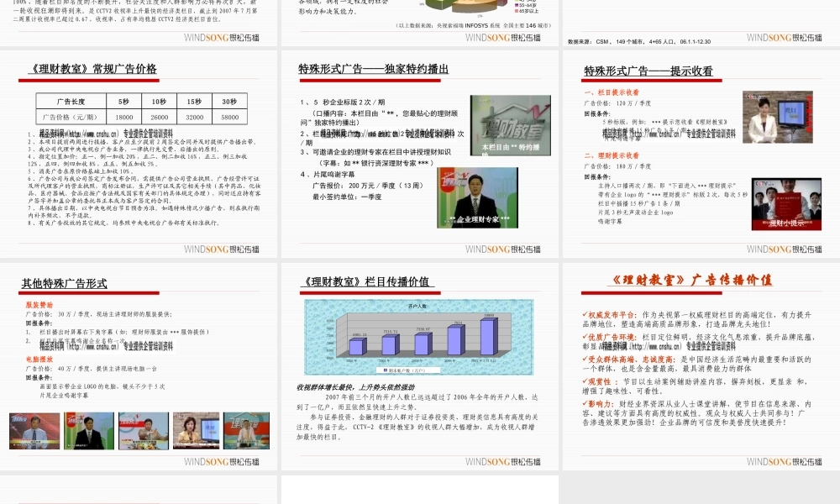Select the 《理财教室》广告传播价值 red title
Viewport: 840px width, 504px height.
pyautogui.click(x=691, y=280)
